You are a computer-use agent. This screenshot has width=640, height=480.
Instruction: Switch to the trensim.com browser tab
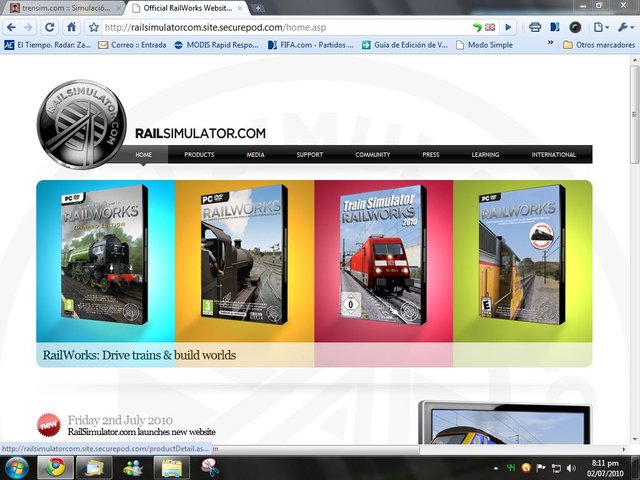coord(60,8)
